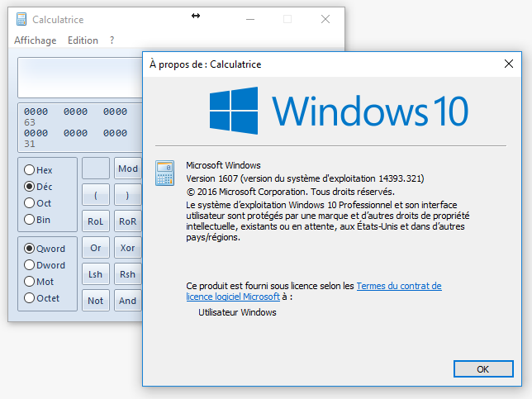Toggle the first 0000 bit group above 31
Viewport: 532px width, 399px height.
(x=36, y=133)
